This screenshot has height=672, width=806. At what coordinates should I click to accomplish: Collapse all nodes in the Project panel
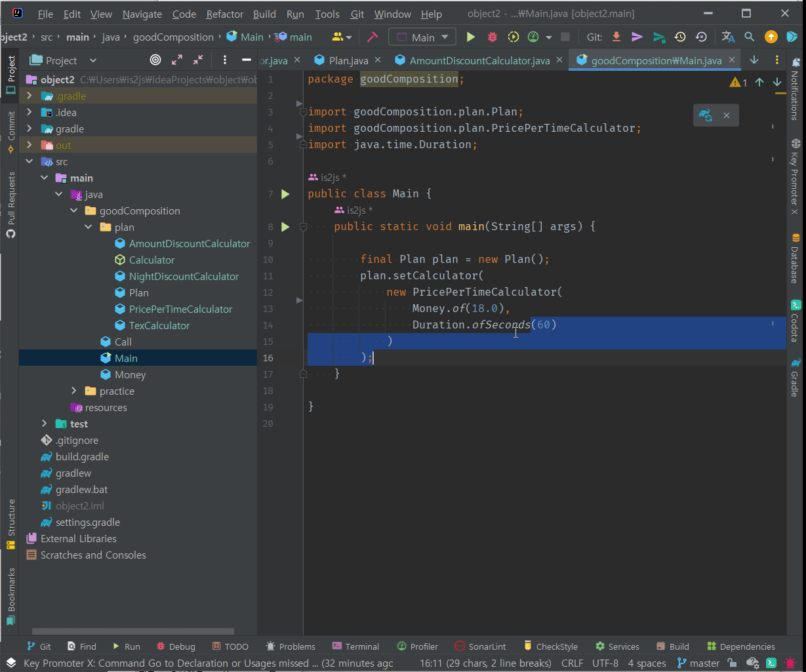click(x=198, y=60)
